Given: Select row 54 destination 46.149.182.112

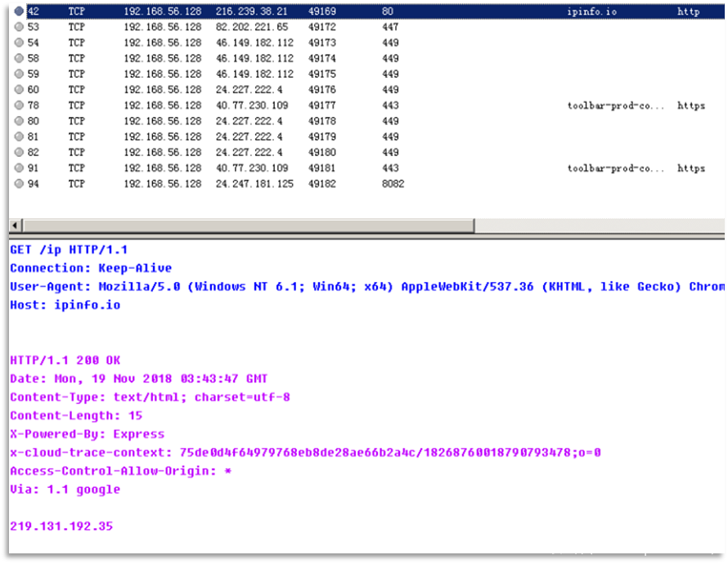Looking at the screenshot, I should click(x=254, y=43).
